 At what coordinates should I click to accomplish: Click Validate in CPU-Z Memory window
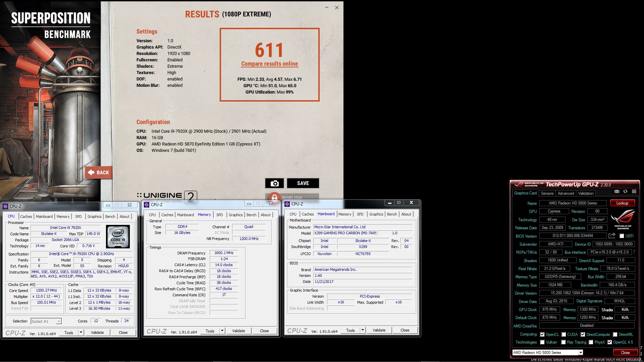[238, 331]
